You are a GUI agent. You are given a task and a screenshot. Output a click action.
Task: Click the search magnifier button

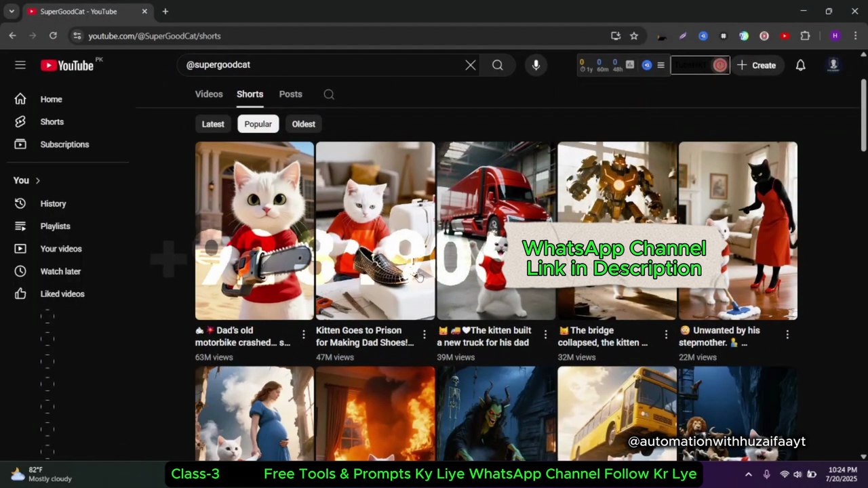(498, 65)
